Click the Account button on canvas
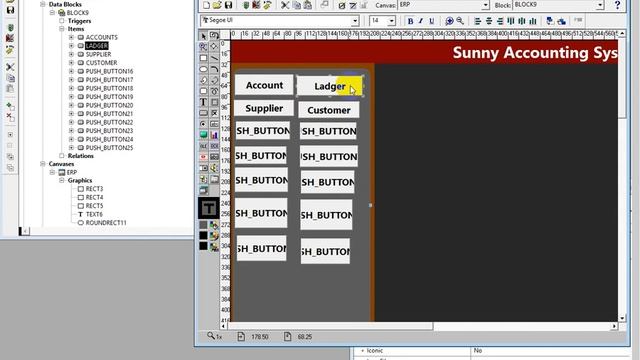 click(264, 85)
